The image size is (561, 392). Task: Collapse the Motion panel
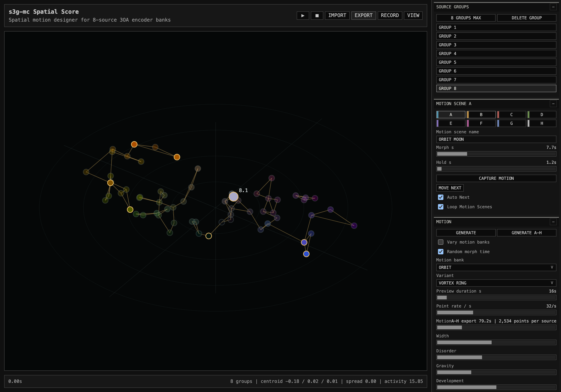(553, 222)
